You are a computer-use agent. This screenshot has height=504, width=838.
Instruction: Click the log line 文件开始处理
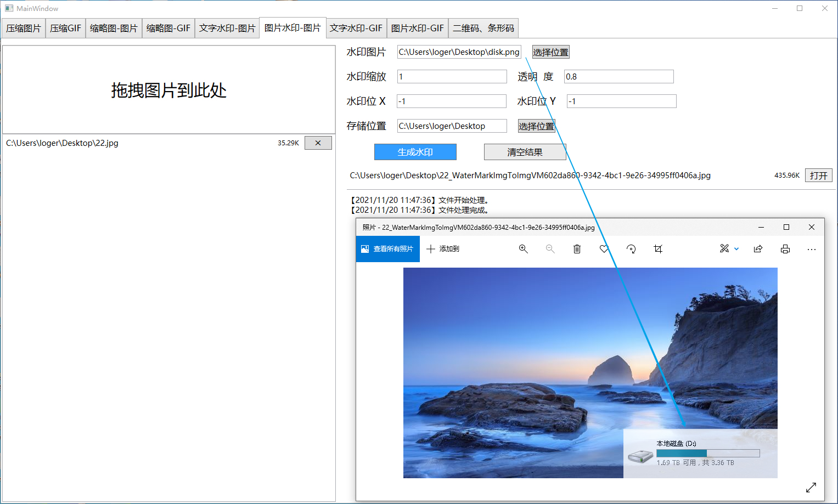pyautogui.click(x=420, y=200)
